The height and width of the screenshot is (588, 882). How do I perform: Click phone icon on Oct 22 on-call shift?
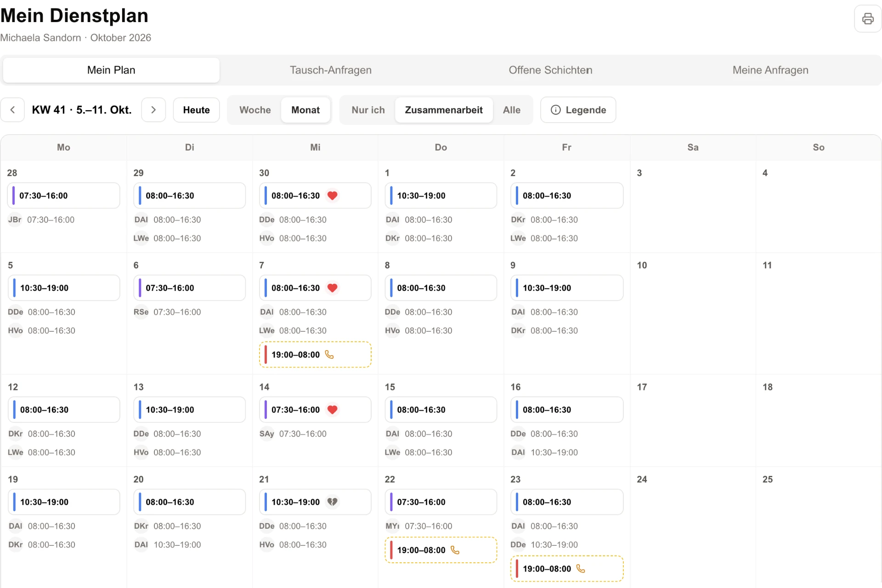455,550
